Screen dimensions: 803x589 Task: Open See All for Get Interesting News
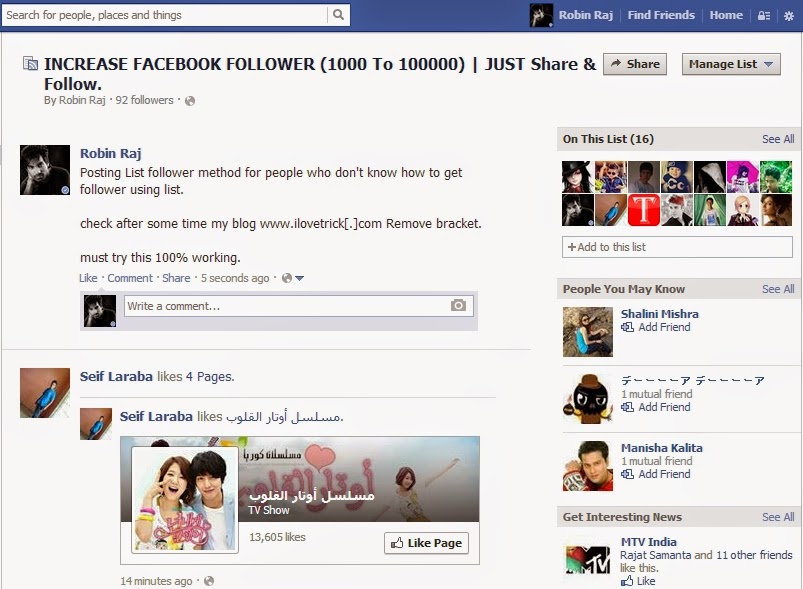778,517
